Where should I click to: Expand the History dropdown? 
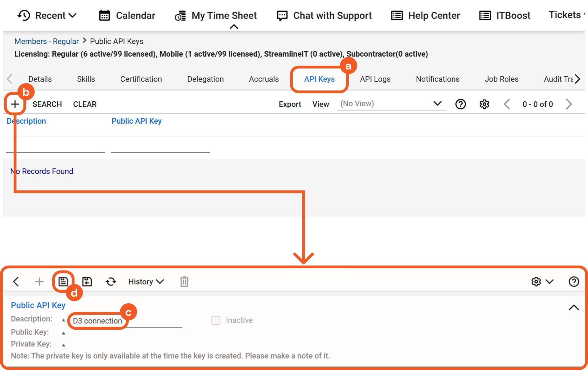tap(146, 282)
